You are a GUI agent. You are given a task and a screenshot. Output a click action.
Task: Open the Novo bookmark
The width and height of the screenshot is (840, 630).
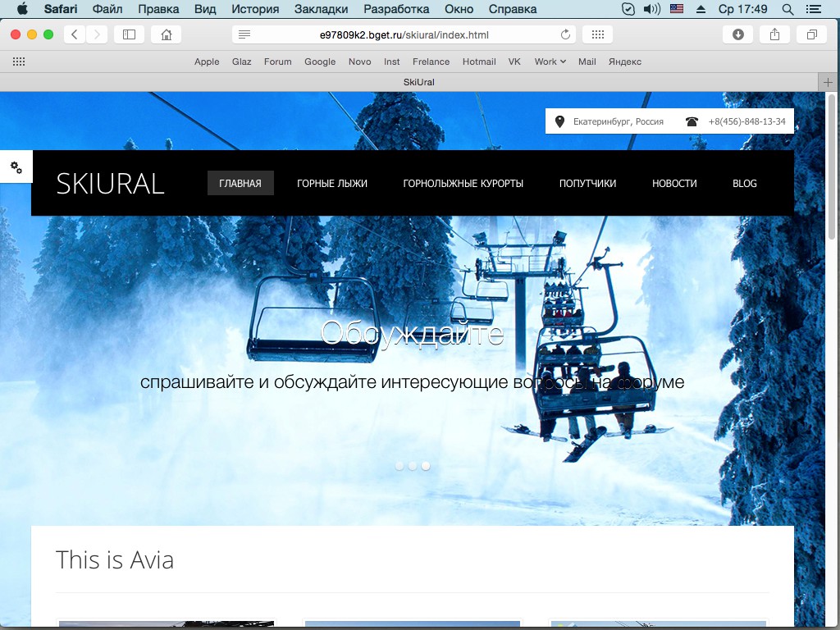tap(359, 62)
